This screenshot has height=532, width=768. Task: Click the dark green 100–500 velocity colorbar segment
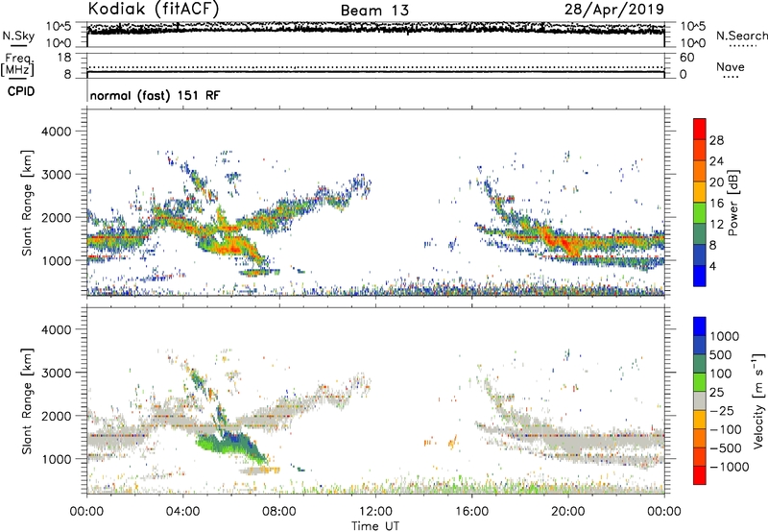(700, 364)
